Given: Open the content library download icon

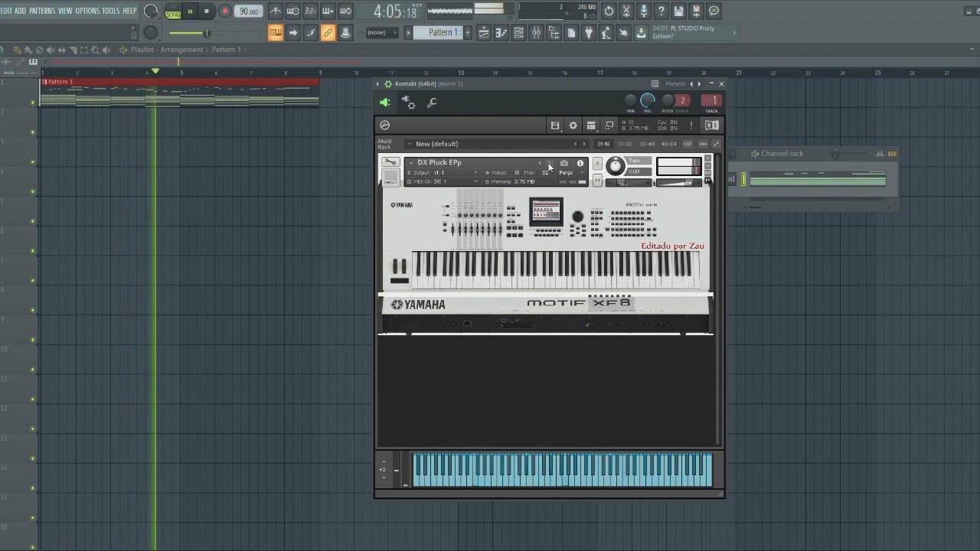Looking at the screenshot, I should (641, 32).
